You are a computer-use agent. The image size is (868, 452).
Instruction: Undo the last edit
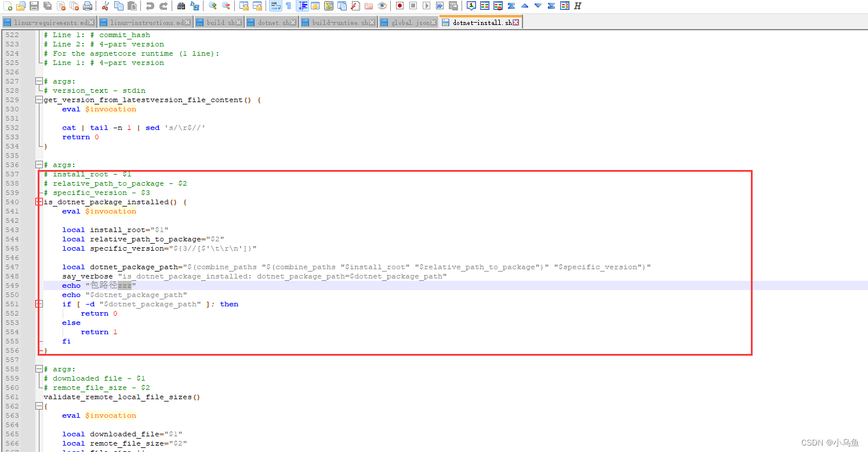(x=150, y=6)
